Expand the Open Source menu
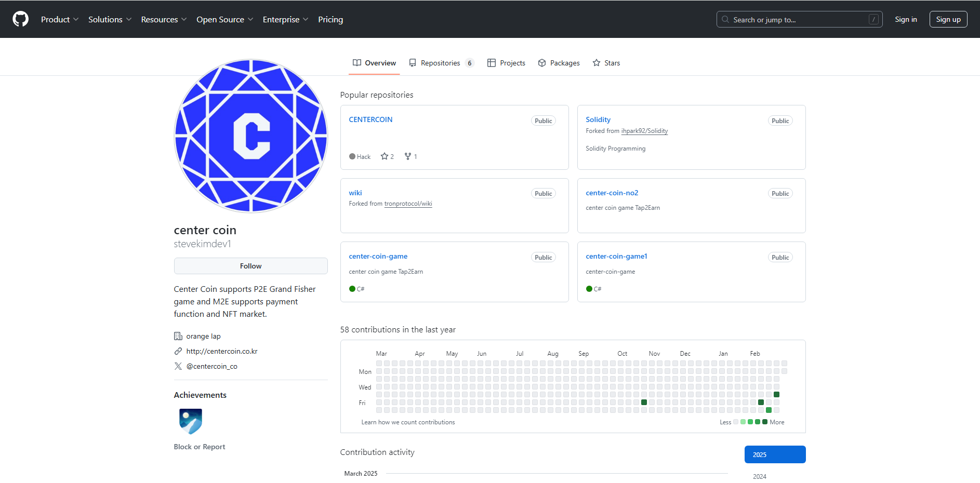Screen dimensions: 980x483 [224, 19]
